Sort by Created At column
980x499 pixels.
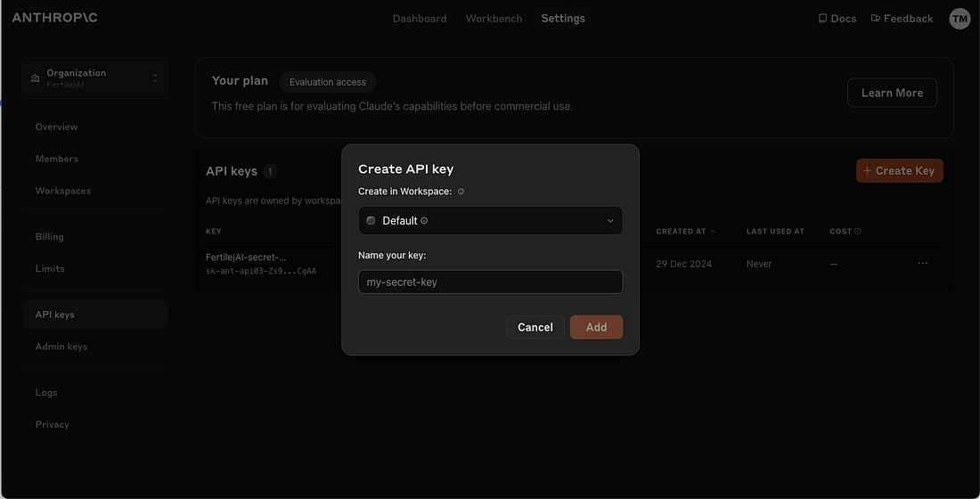pyautogui.click(x=686, y=232)
